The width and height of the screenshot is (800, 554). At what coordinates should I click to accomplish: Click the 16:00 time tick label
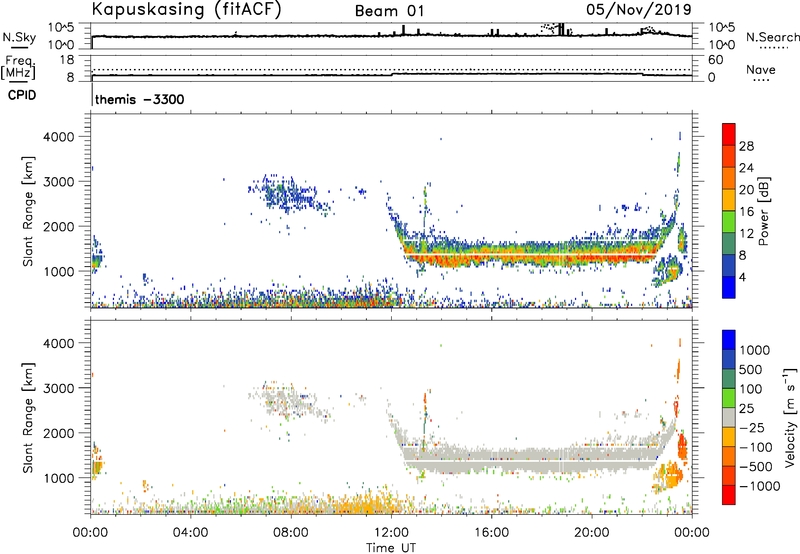[x=491, y=533]
